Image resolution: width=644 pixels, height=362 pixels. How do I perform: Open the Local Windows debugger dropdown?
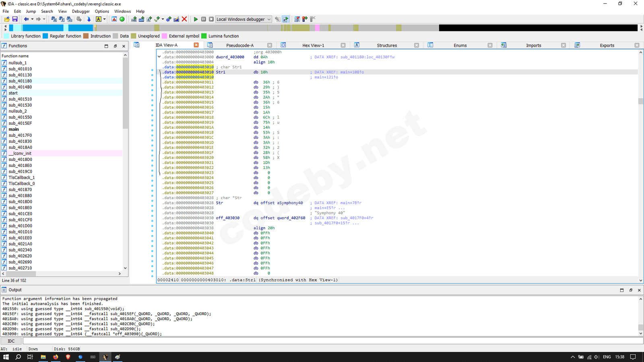[x=269, y=19]
